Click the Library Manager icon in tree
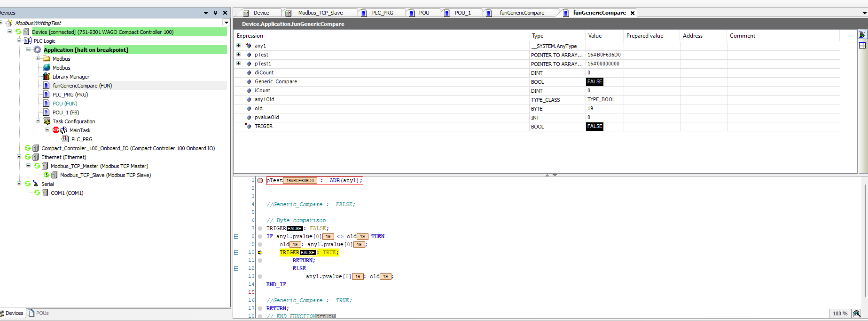Image resolution: width=868 pixels, height=321 pixels. (47, 77)
